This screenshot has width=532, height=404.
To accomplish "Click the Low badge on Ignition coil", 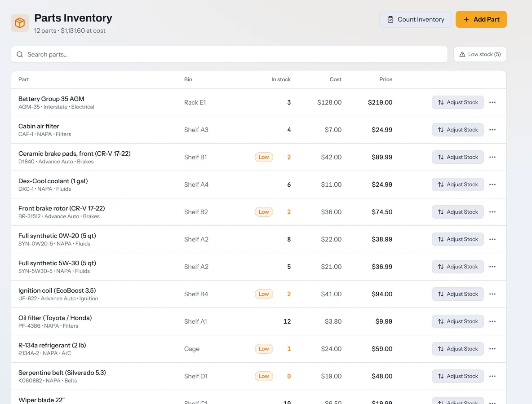I will tap(264, 294).
